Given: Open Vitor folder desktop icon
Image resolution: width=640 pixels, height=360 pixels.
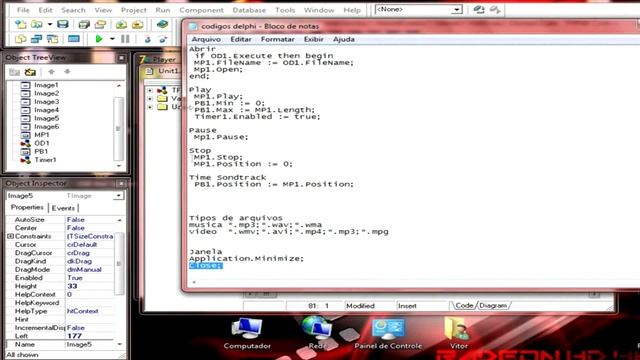Looking at the screenshot, I should coord(458,333).
